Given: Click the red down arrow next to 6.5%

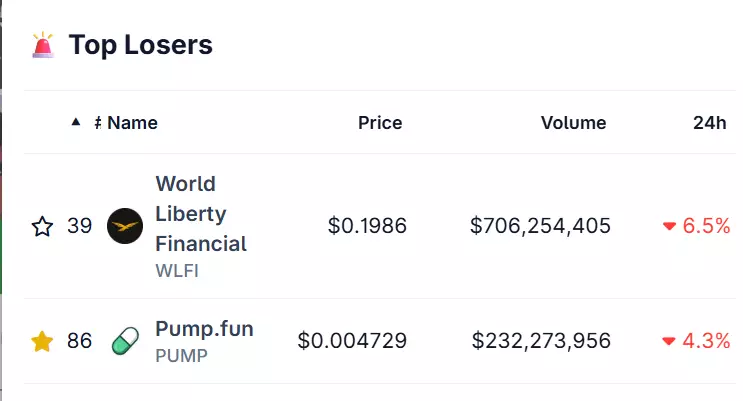Looking at the screenshot, I should click(669, 226).
